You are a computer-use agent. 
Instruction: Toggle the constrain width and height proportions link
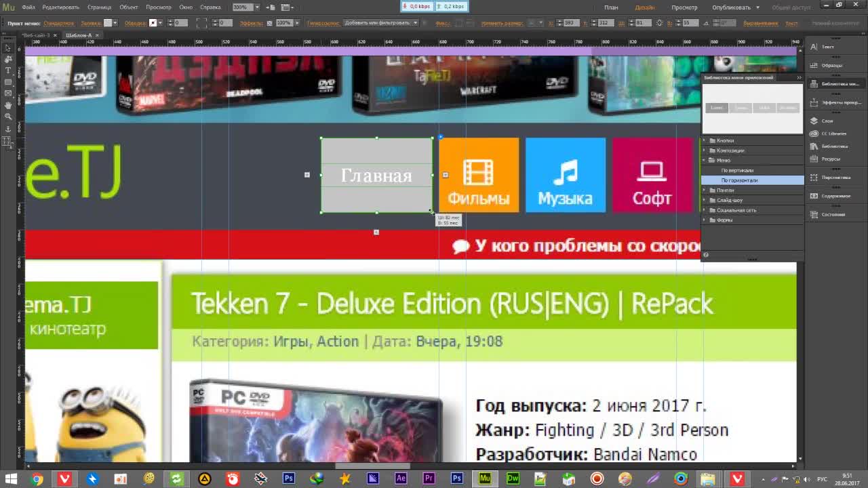point(659,22)
